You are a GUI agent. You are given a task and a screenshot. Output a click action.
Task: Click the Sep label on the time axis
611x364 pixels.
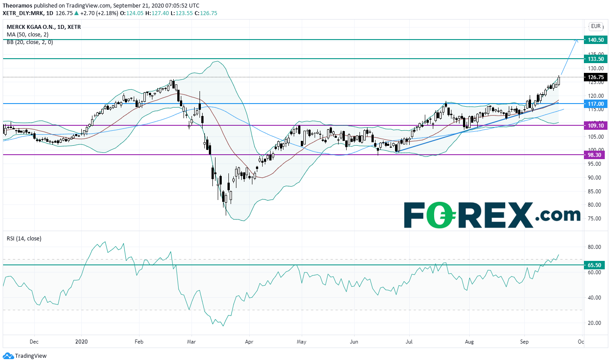tap(524, 342)
